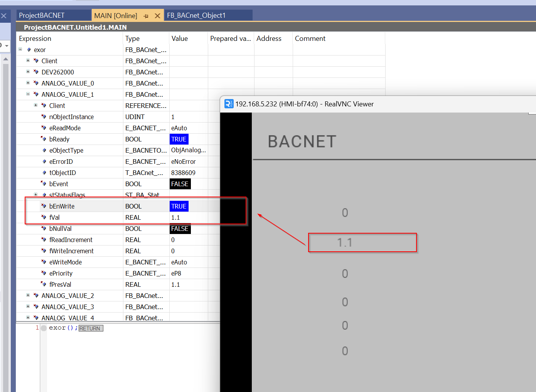This screenshot has width=536, height=392.
Task: Click the ANALOG_VALUE_1 variable icon
Action: coord(36,94)
